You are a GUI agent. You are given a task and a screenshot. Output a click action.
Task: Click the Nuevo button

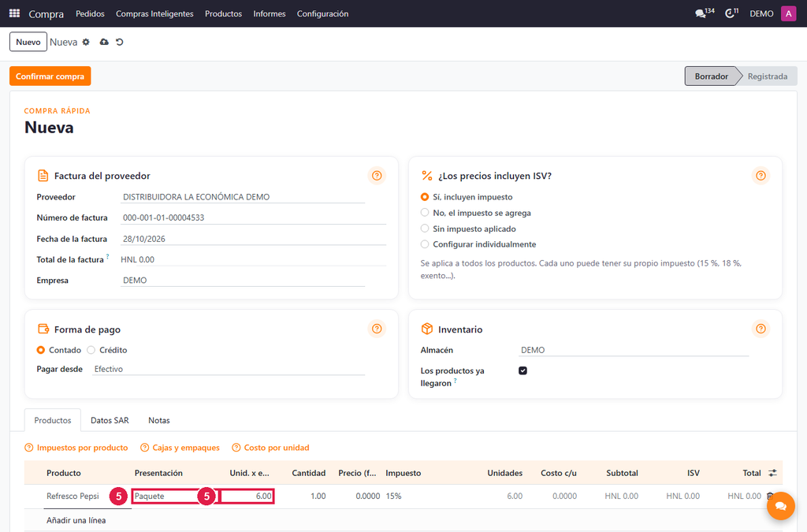28,43
